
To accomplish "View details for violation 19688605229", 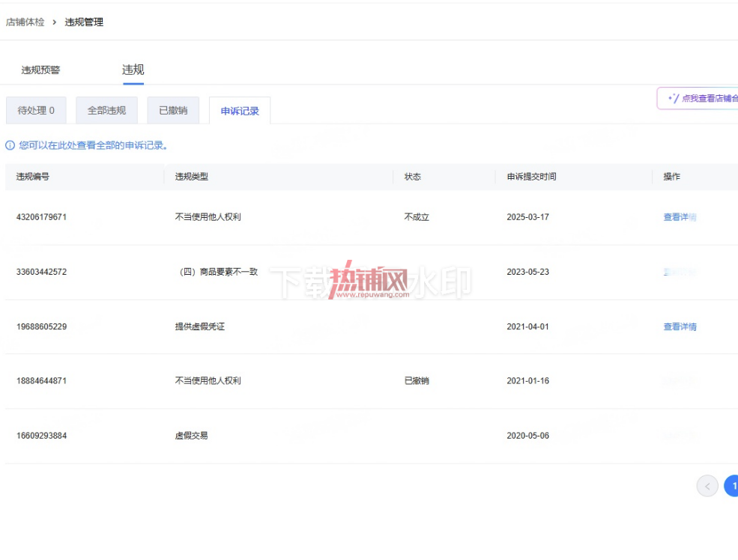I will (x=680, y=326).
